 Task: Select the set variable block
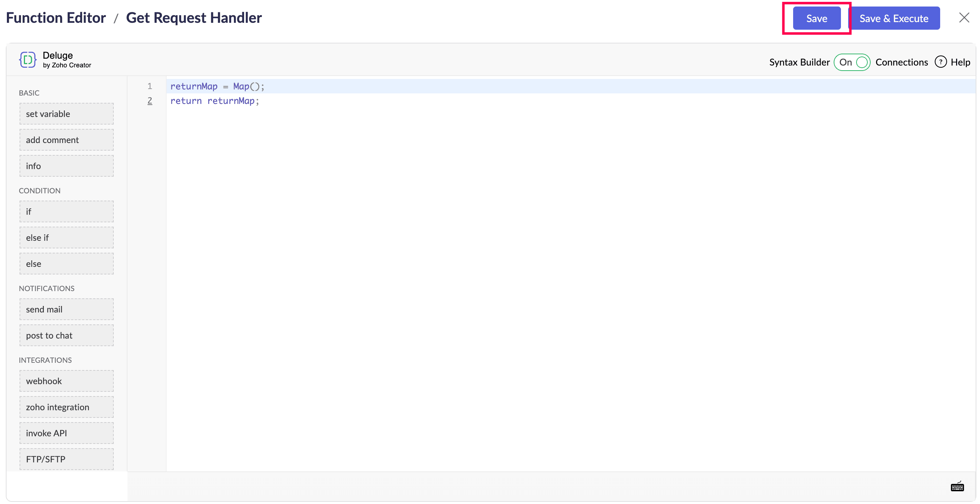pyautogui.click(x=67, y=114)
